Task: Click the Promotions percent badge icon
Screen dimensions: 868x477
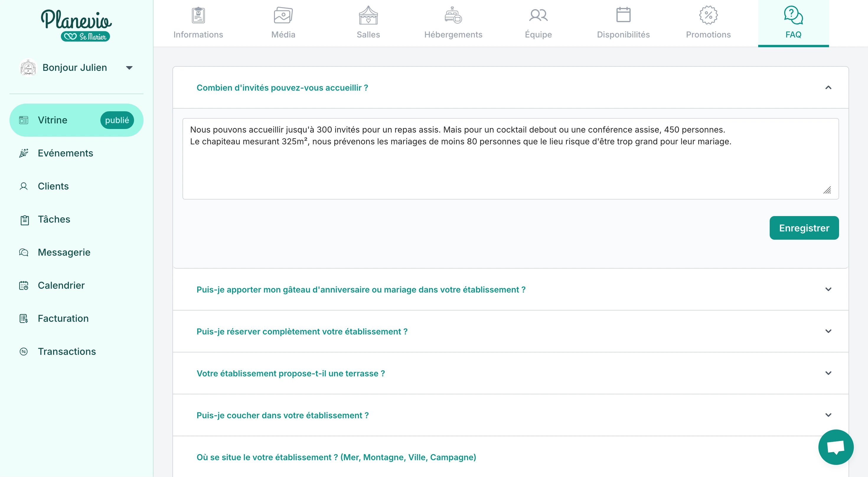Action: pyautogui.click(x=708, y=15)
